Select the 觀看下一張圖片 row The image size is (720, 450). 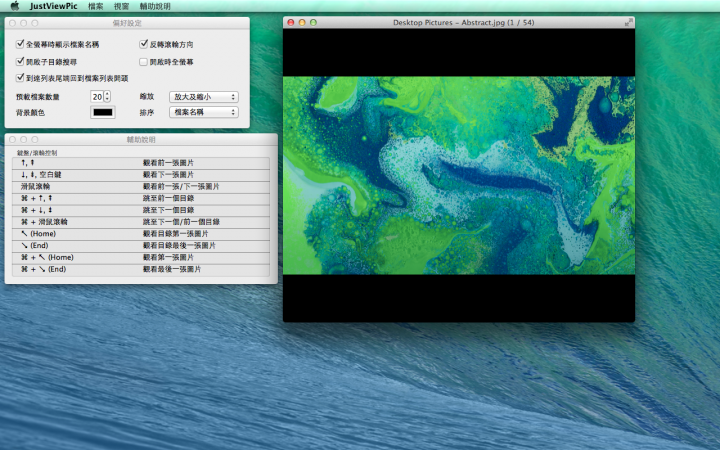tap(141, 174)
